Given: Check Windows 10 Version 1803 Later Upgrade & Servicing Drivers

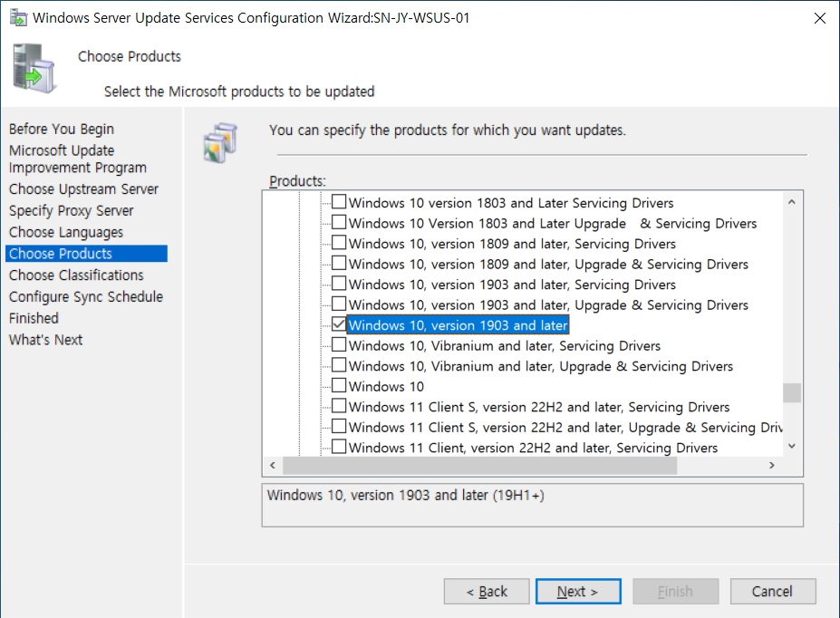Looking at the screenshot, I should coord(339,222).
